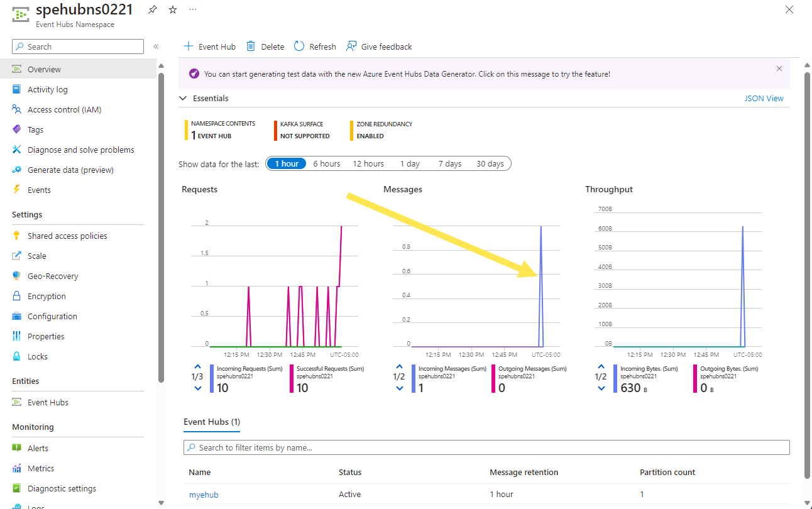
Task: Click the Event Hubs name filter field
Action: click(486, 447)
